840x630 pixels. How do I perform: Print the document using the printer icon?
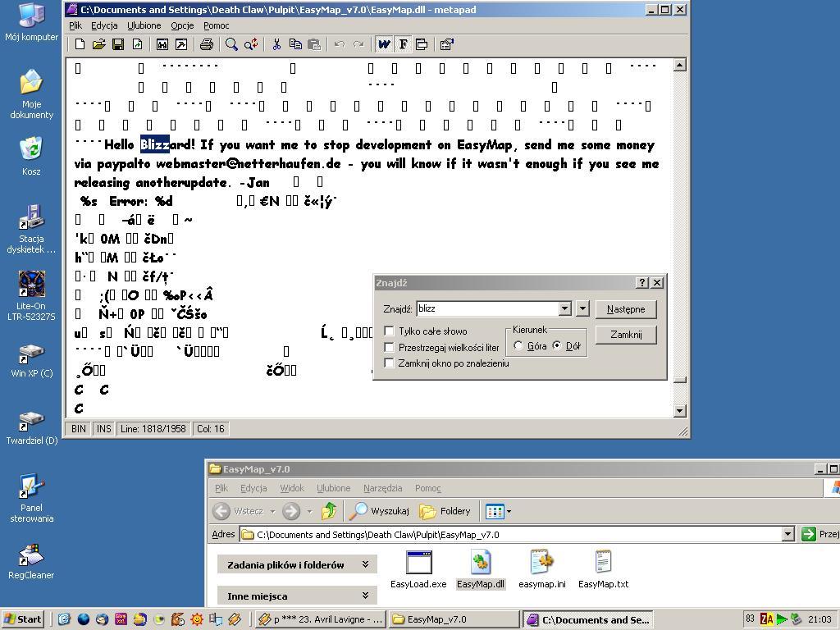point(207,44)
